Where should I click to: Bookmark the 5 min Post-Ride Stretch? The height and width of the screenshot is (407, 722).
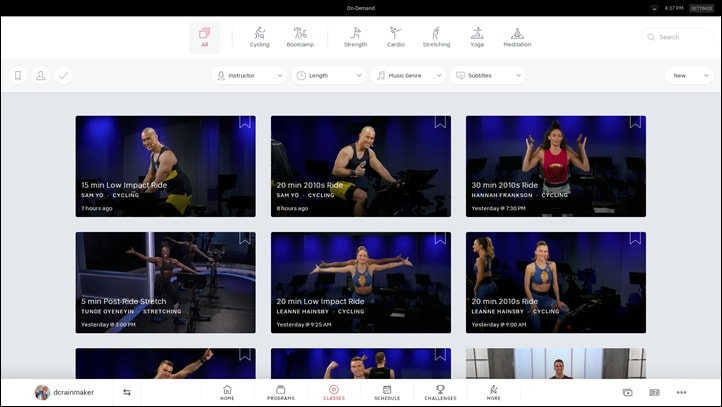click(245, 238)
